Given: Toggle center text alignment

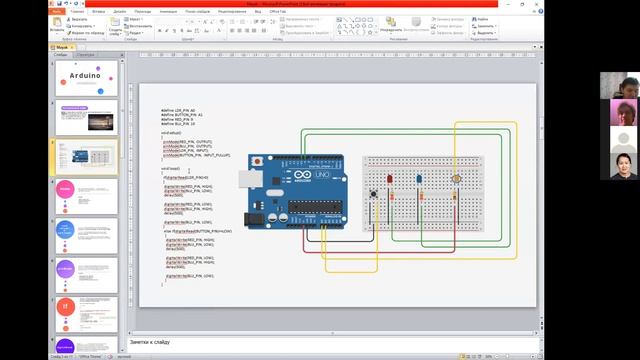Looking at the screenshot, I should coord(240,30).
